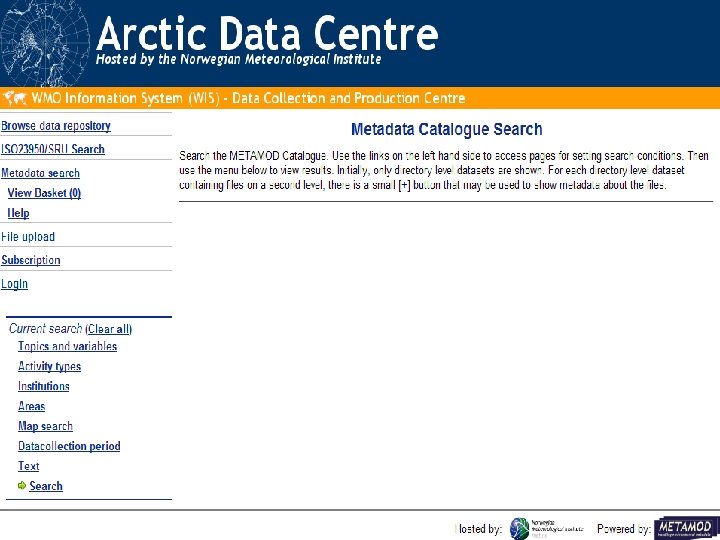Open the Help page link

[x=19, y=213]
